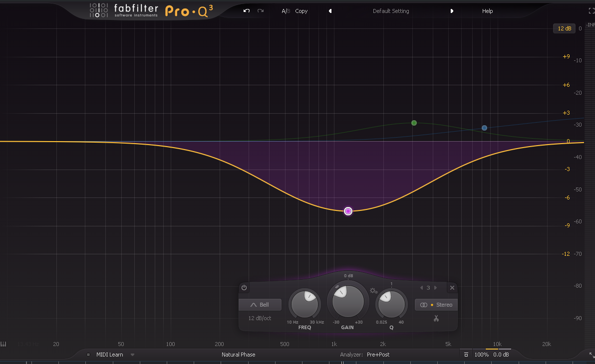Click the +9 dB scale label
Viewport: 595px width, 364px height.
click(566, 56)
